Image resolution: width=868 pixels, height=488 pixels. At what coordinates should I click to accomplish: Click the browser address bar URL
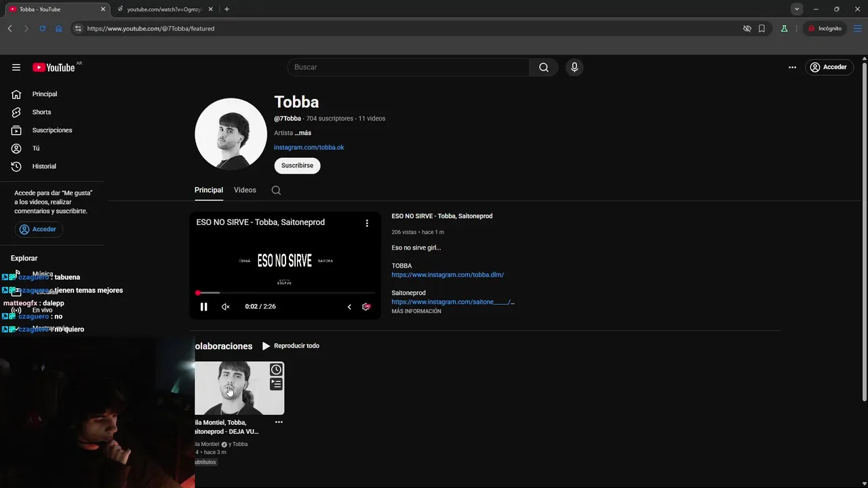tap(151, 28)
